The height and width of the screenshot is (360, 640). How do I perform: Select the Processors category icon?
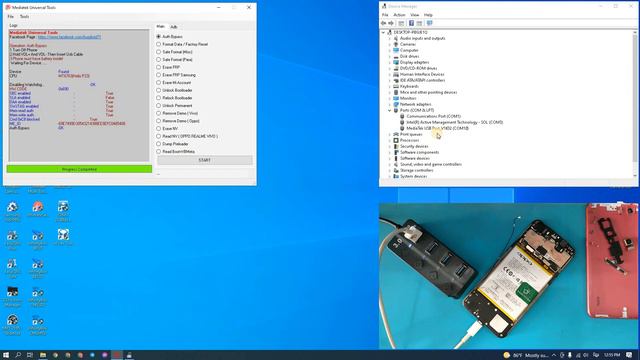coord(396,140)
